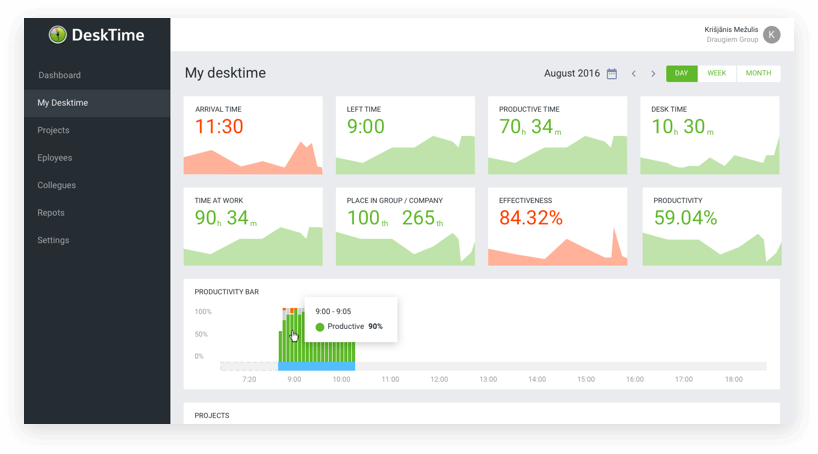Viewport: 818px width, 454px height.
Task: Go to next period with right chevron
Action: [653, 74]
